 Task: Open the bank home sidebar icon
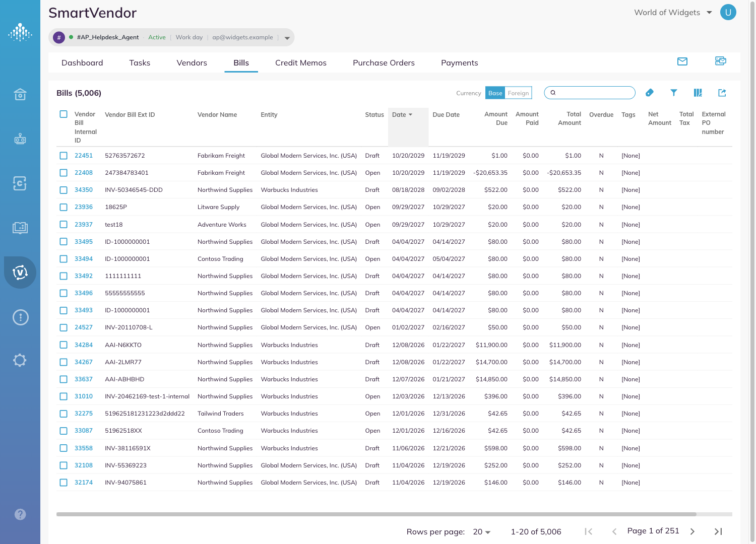click(20, 94)
